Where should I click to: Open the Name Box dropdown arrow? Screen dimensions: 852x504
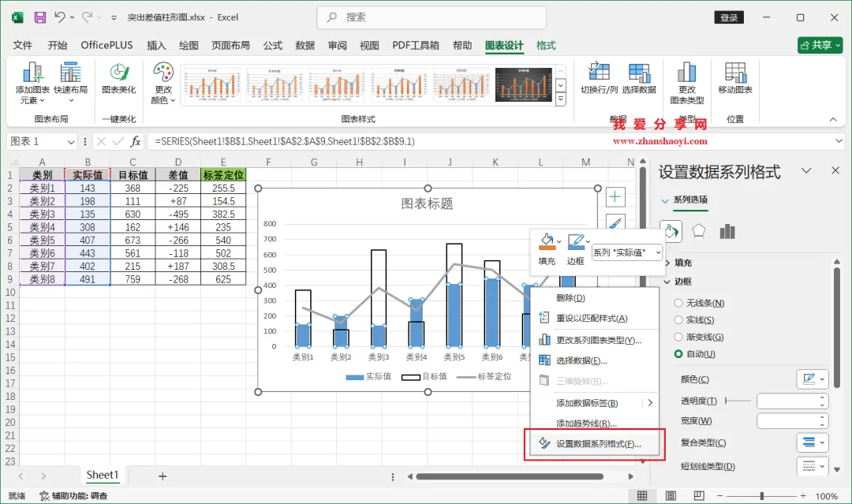(x=71, y=142)
